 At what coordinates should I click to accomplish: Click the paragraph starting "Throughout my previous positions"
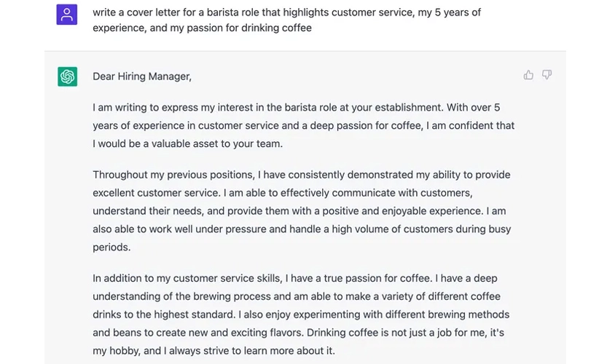(303, 210)
